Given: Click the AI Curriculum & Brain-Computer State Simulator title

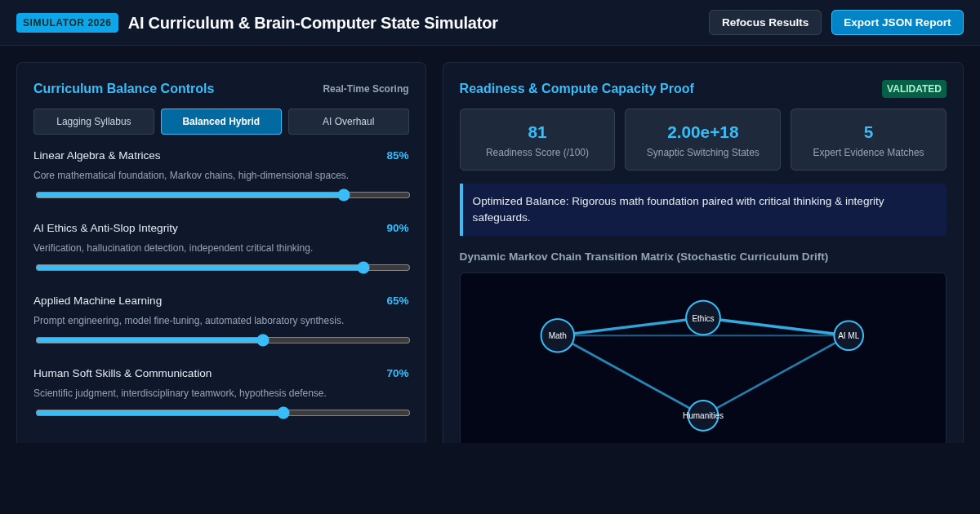Looking at the screenshot, I should coord(313,23).
